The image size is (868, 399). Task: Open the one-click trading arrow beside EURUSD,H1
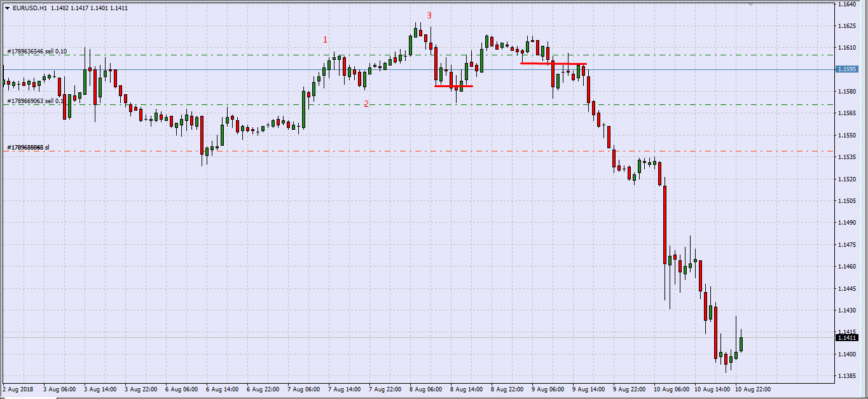coord(6,8)
